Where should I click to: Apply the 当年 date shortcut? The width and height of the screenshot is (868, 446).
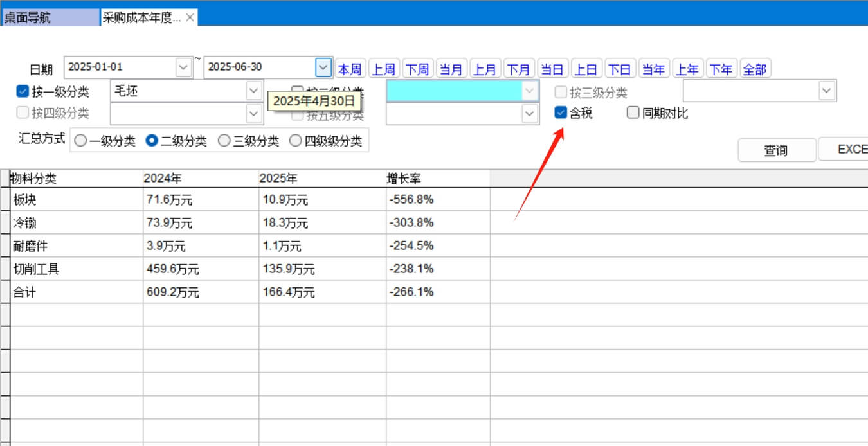coord(653,69)
